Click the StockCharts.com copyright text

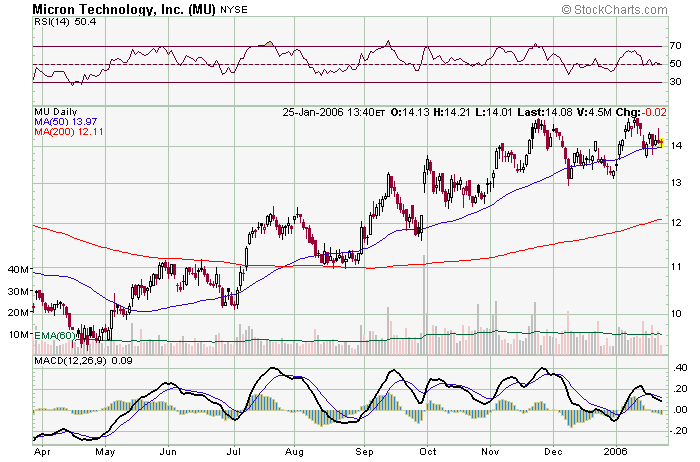(614, 9)
